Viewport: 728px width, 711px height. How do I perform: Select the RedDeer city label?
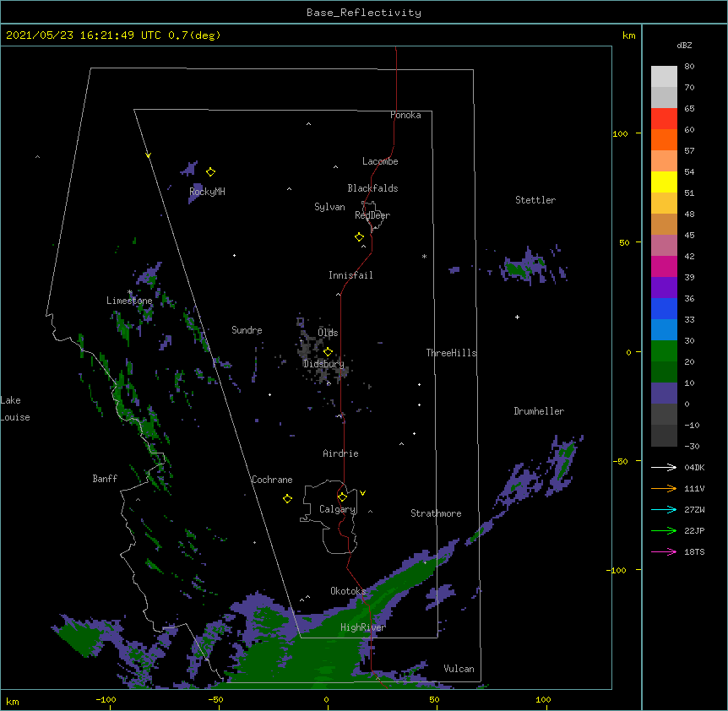point(372,215)
